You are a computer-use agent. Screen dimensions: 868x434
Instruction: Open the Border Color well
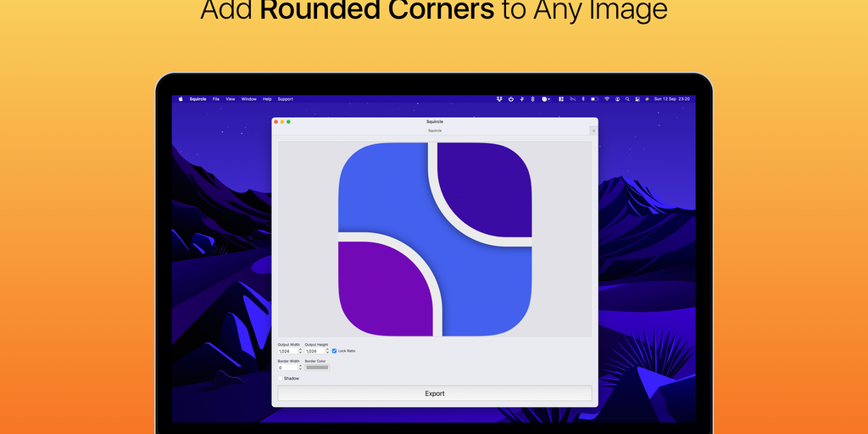(x=317, y=368)
